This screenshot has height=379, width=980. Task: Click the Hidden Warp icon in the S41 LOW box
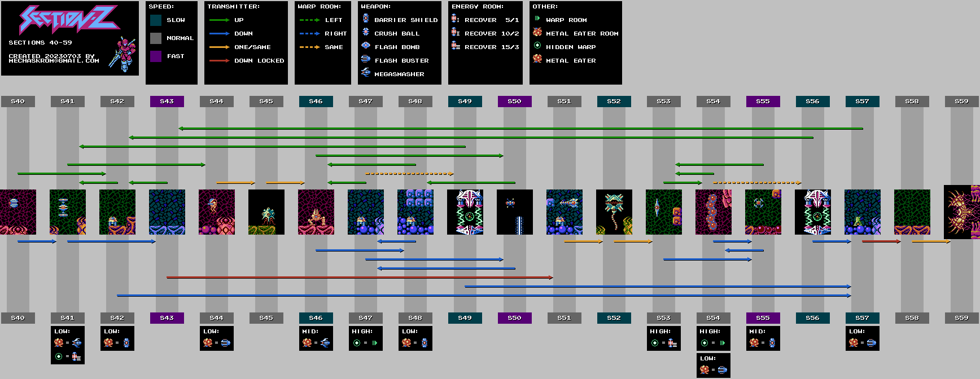click(x=59, y=356)
